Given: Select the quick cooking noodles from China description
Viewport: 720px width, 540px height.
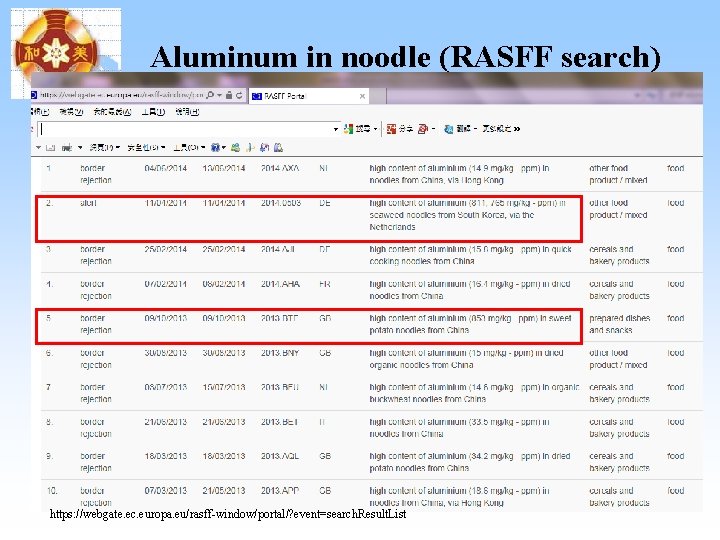Looking at the screenshot, I should pyautogui.click(x=470, y=255).
